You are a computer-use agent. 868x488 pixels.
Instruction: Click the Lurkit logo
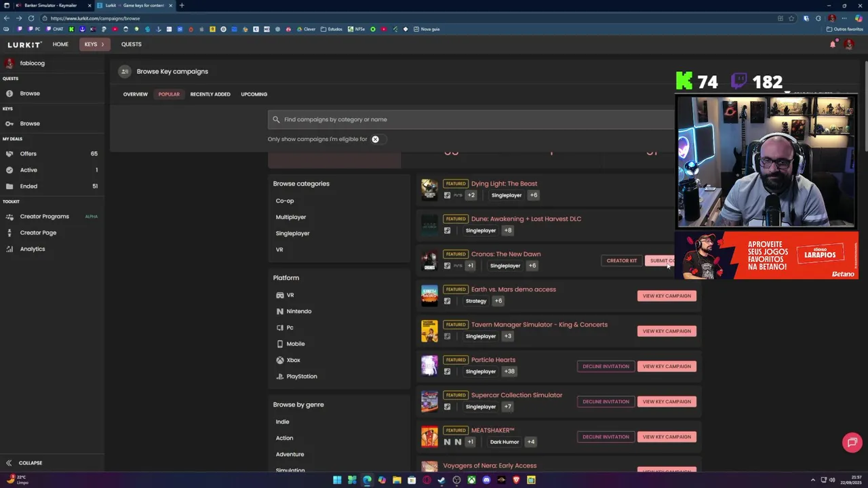[24, 44]
